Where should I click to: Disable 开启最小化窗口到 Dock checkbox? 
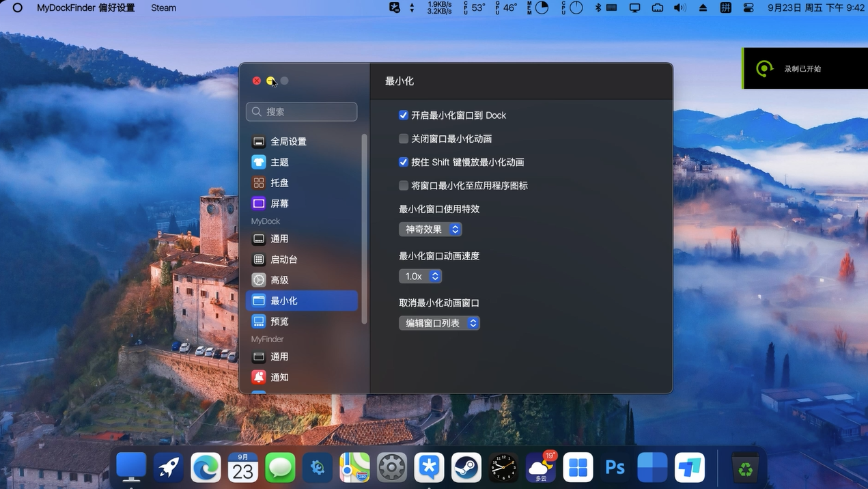click(x=404, y=115)
